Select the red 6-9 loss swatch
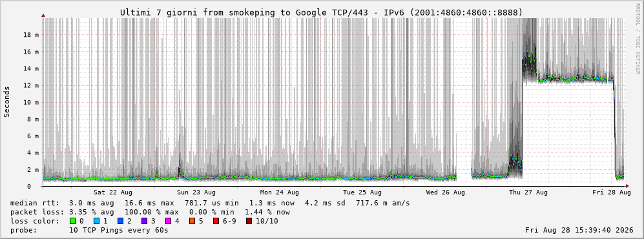This screenshot has height=239, width=644. click(x=216, y=222)
